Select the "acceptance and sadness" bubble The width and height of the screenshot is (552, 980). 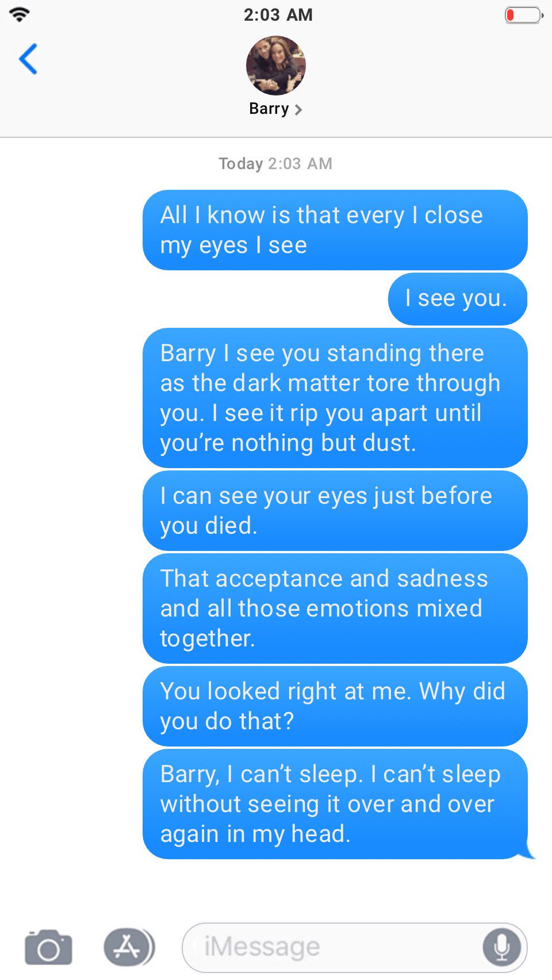tap(335, 608)
